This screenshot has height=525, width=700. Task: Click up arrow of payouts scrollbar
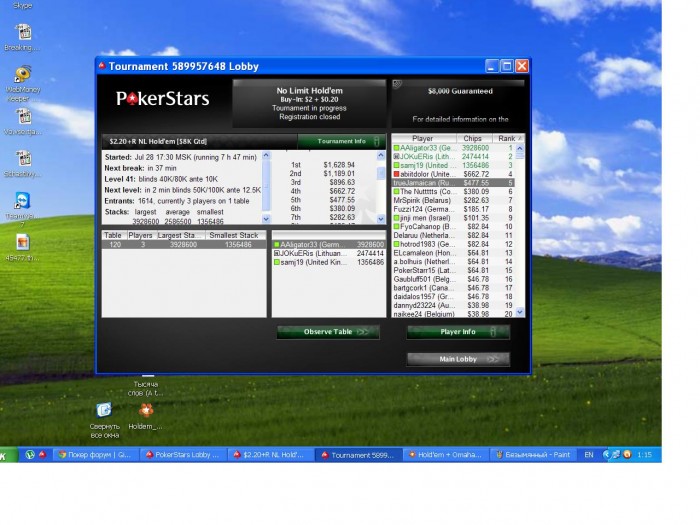click(381, 155)
